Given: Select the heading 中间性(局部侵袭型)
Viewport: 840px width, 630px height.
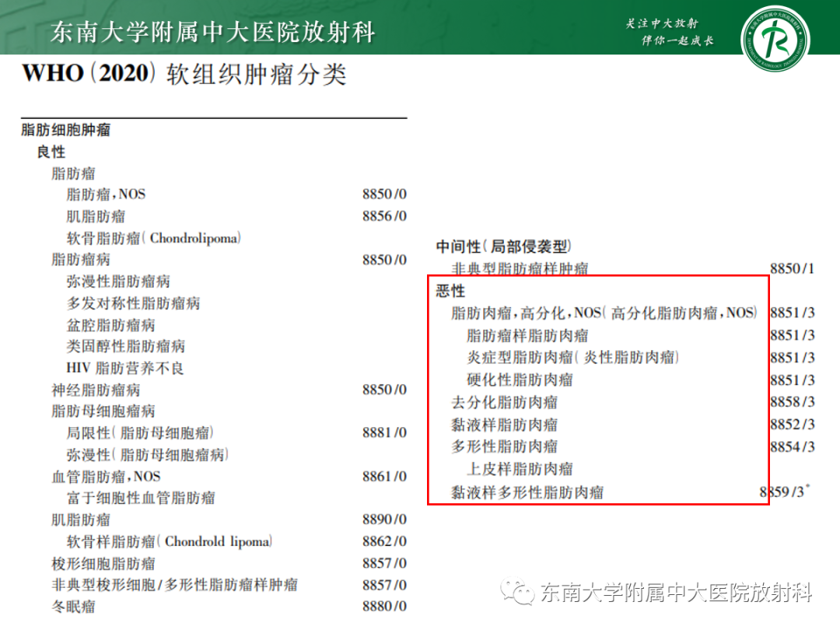Looking at the screenshot, I should [x=503, y=247].
